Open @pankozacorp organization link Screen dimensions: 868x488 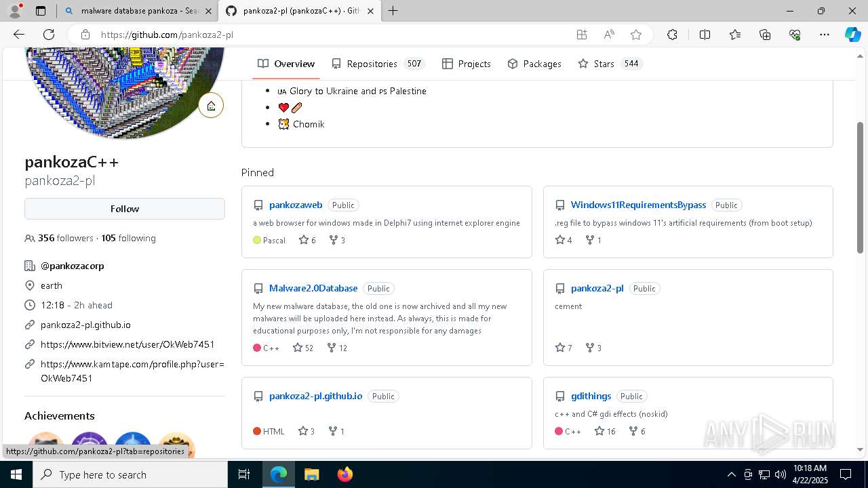click(x=73, y=266)
